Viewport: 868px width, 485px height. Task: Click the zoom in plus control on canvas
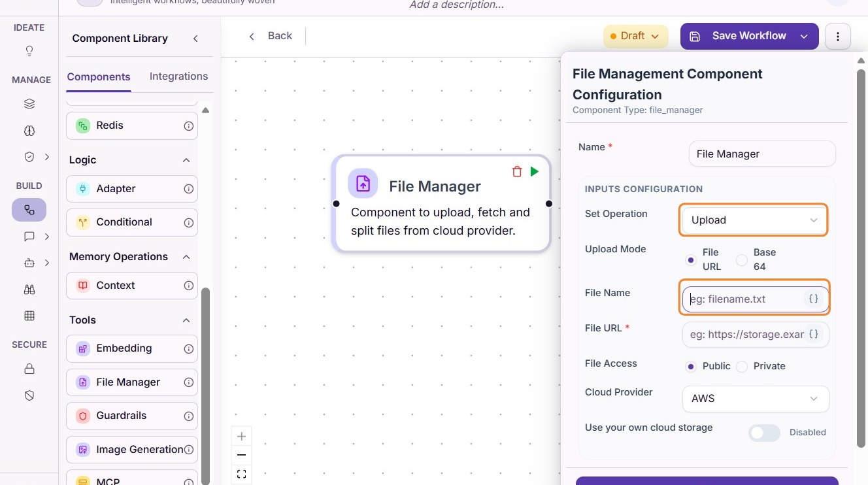[241, 436]
